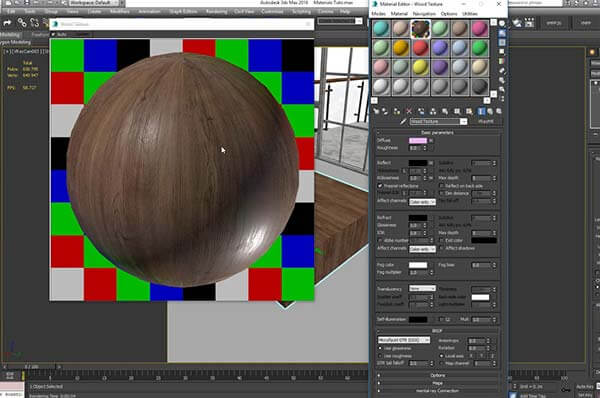Click Sample Type sphere icon beside slots
The height and width of the screenshot is (398, 600).
pos(502,24)
